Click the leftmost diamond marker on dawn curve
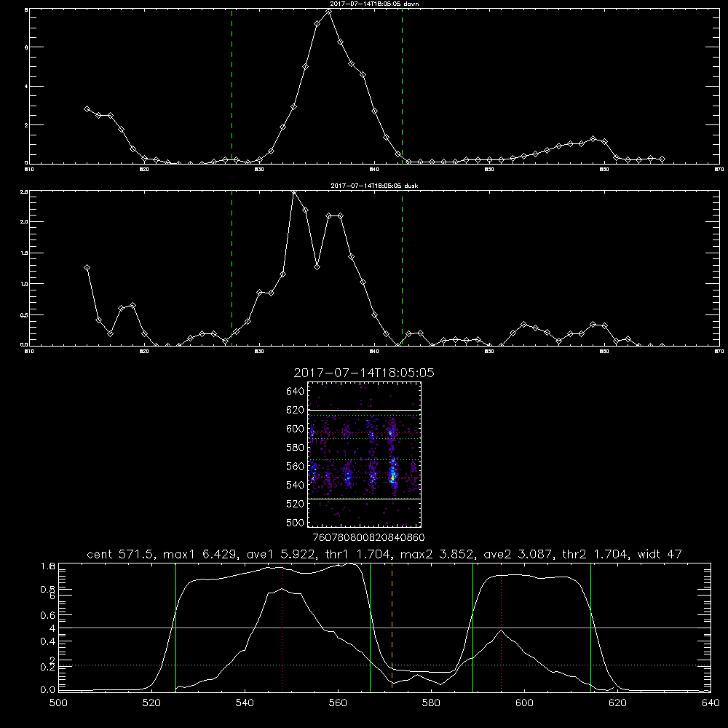728x728 pixels. (87, 108)
